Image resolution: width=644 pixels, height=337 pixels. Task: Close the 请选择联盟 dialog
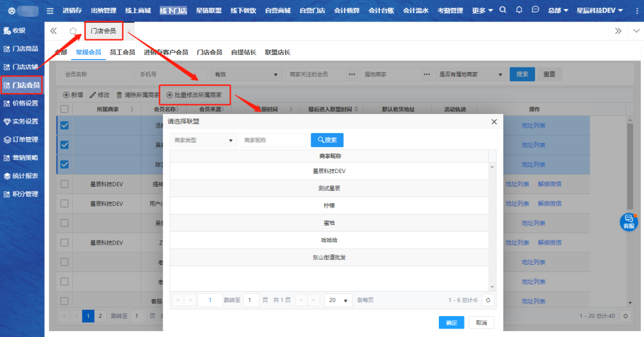[x=494, y=122]
